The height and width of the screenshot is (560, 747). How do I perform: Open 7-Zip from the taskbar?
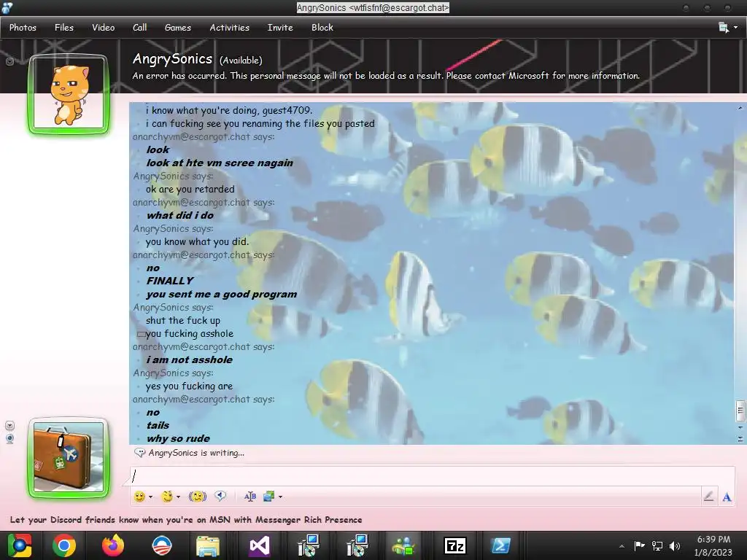tap(454, 545)
